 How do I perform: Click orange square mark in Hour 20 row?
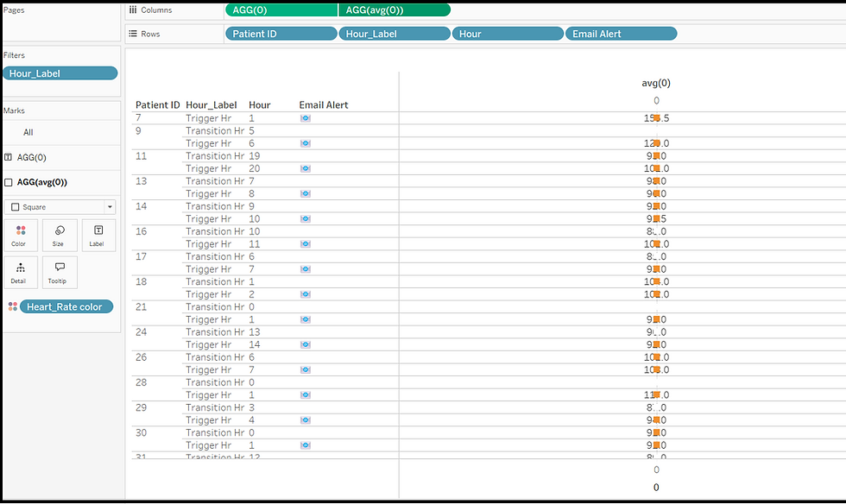click(x=657, y=168)
